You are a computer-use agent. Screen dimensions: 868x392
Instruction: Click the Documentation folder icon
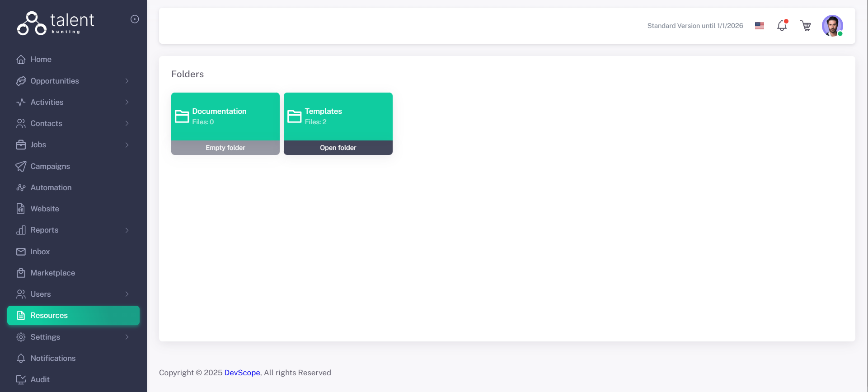tap(182, 117)
